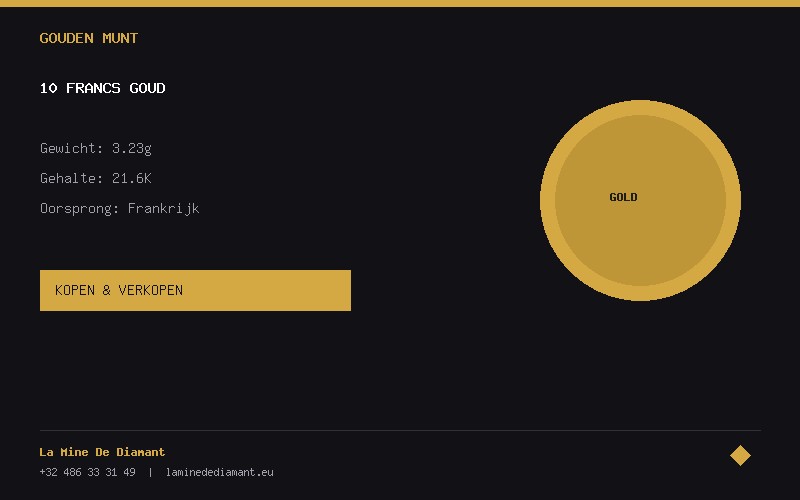800x500 pixels.
Task: Select the GOLD label on the coin
Action: click(x=623, y=197)
